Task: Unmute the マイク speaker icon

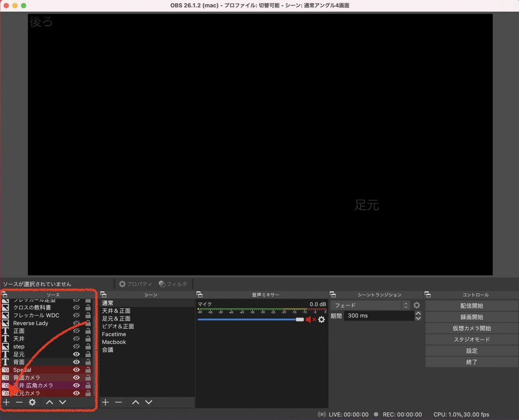Action: pos(309,320)
